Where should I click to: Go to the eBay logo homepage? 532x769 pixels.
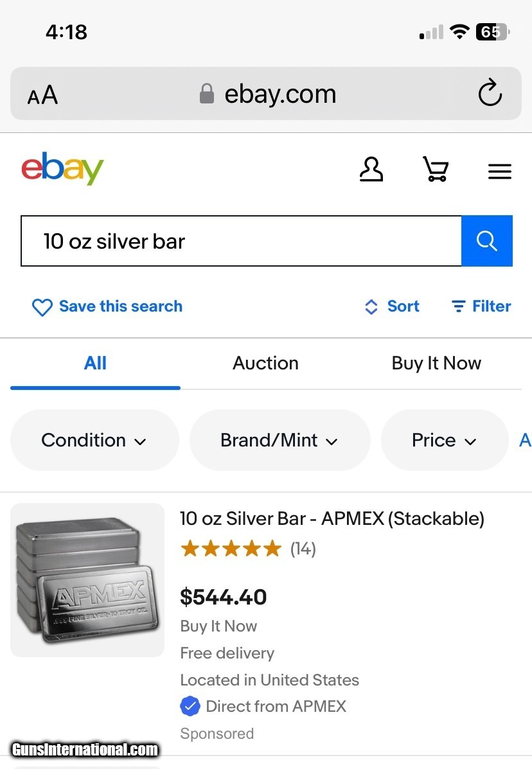click(62, 168)
